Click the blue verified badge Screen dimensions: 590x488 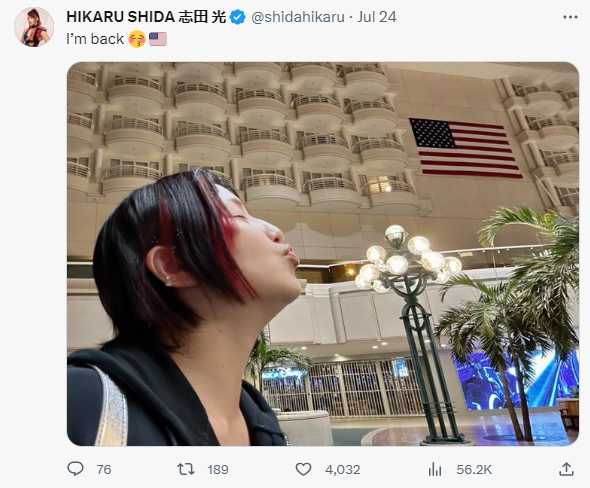(x=237, y=17)
